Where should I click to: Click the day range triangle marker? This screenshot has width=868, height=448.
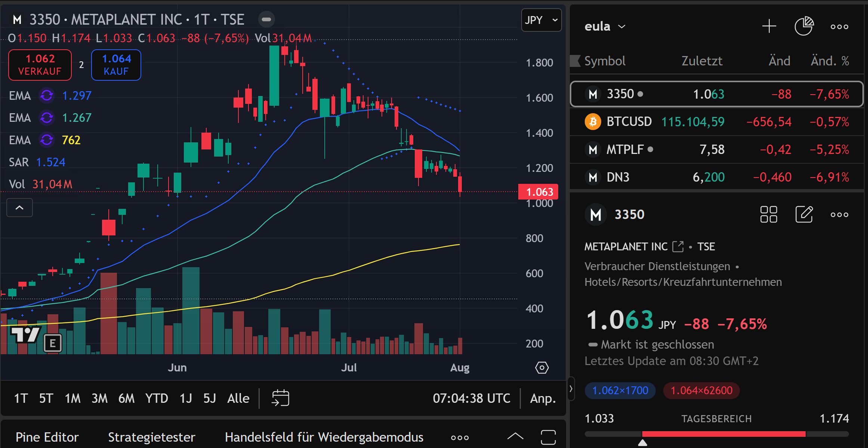pos(642,443)
